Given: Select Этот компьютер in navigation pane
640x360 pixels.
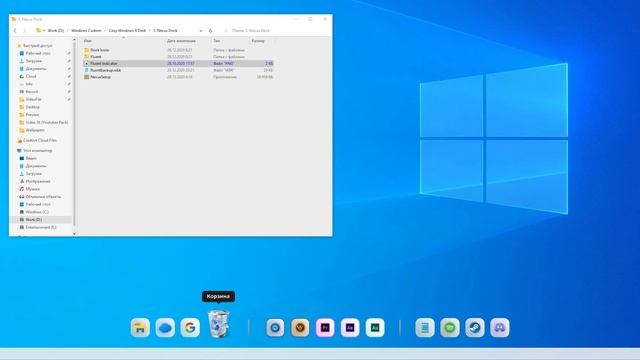Looking at the screenshot, I should 37,151.
